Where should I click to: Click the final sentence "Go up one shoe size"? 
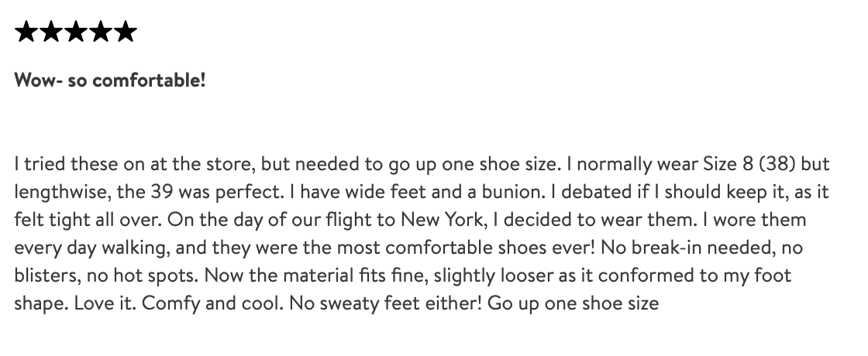point(574,303)
